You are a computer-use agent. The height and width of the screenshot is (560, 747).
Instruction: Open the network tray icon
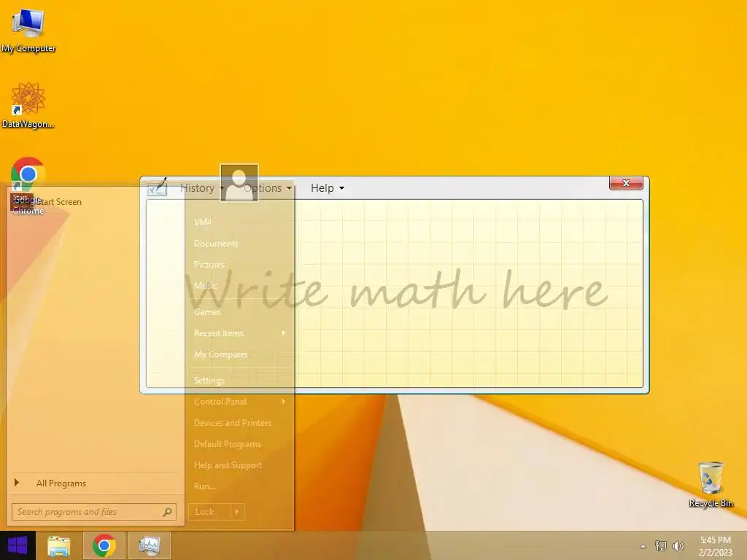click(661, 545)
